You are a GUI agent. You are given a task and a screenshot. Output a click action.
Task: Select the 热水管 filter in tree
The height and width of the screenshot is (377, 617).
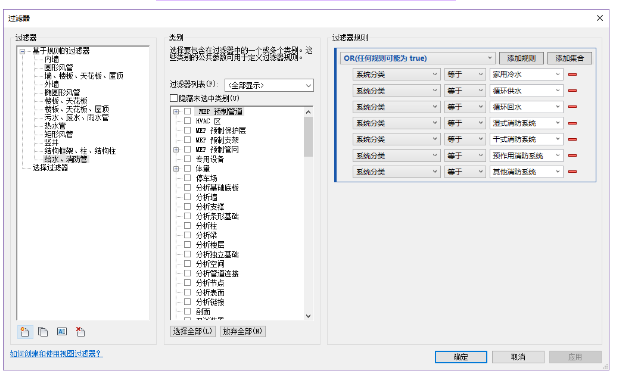click(55, 126)
